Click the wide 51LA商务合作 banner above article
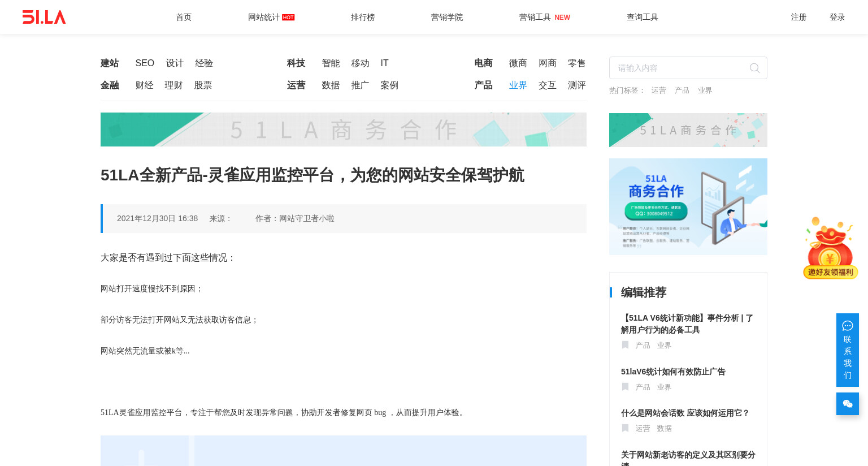Image resolution: width=868 pixels, height=466 pixels. pos(344,130)
